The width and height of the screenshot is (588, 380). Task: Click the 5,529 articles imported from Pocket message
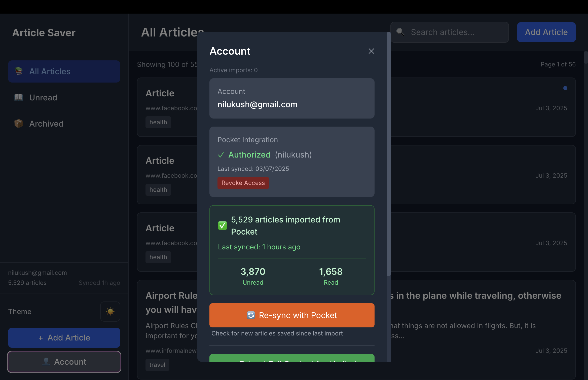tap(286, 226)
